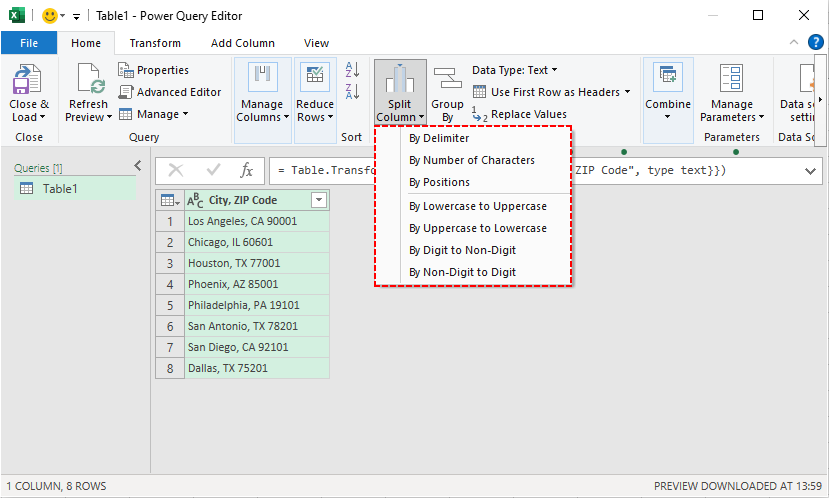Screen dimensions: 829x498
Task: Choose split By Number of Characters
Action: tap(474, 160)
